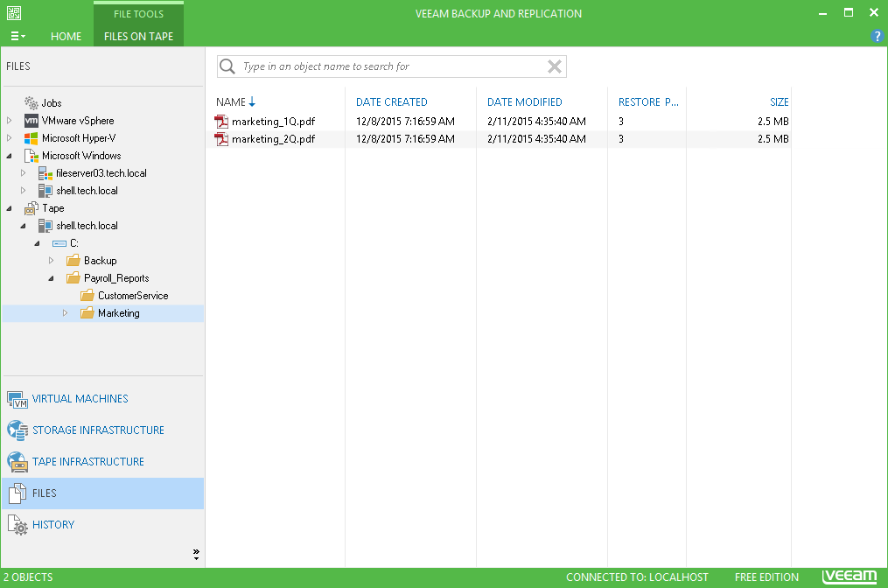Click the marketing_1Q.pdf PDF icon
The height and width of the screenshot is (588, 888).
tap(221, 122)
